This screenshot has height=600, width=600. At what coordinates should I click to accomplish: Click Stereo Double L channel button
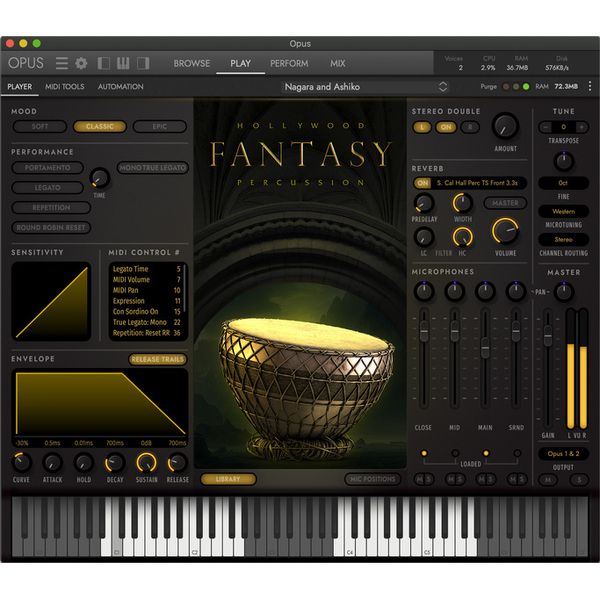(422, 127)
